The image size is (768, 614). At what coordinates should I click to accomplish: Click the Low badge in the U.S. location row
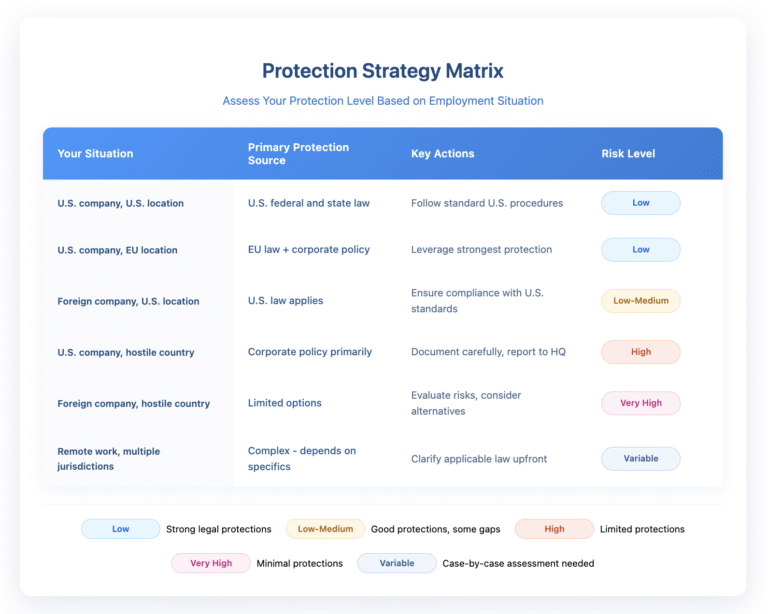pos(640,203)
